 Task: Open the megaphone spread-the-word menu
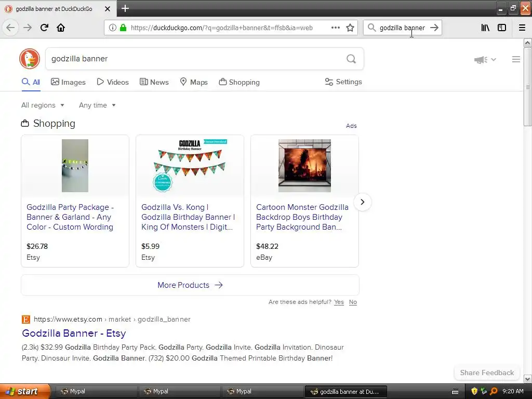[485, 60]
